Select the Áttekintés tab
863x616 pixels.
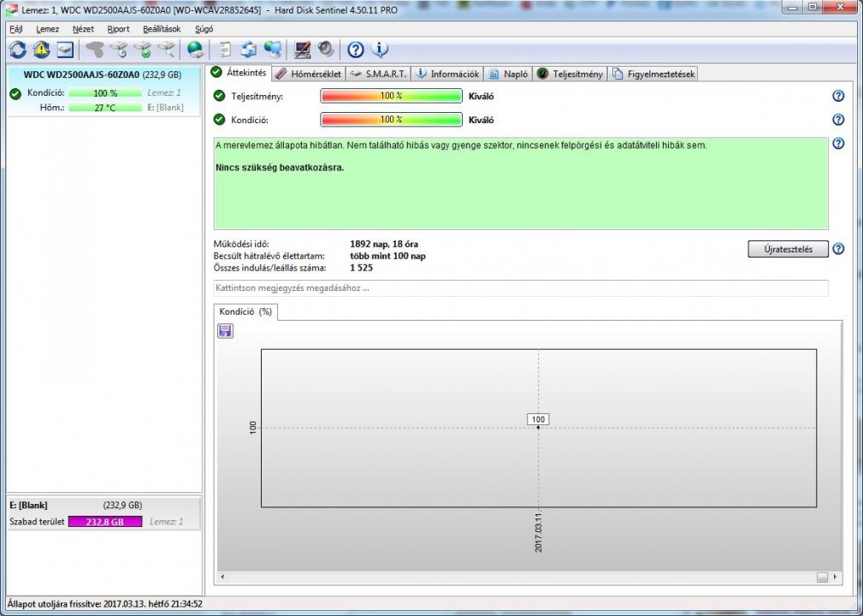239,73
